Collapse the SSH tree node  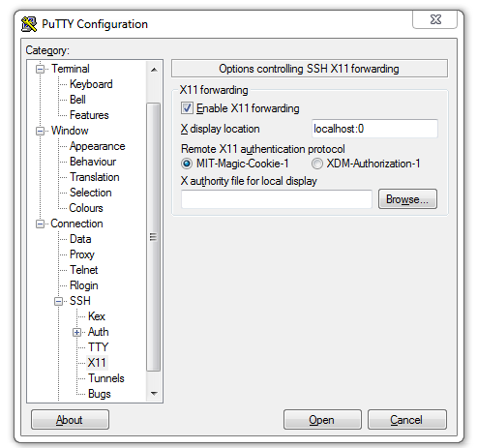pyautogui.click(x=58, y=301)
